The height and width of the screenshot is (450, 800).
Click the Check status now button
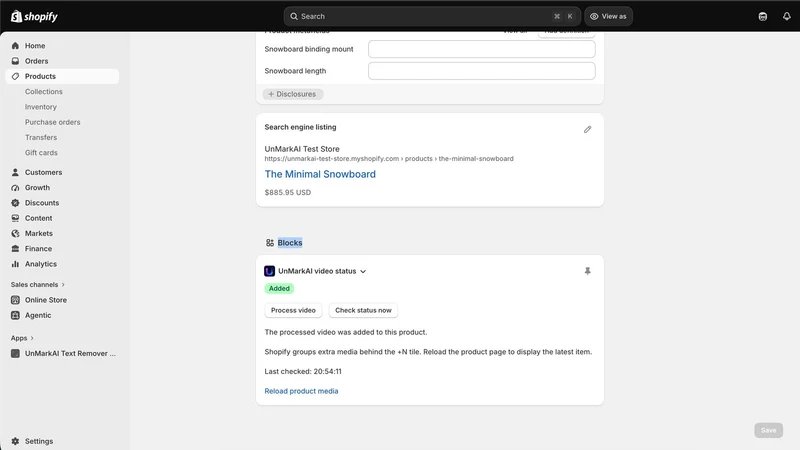[x=363, y=310]
